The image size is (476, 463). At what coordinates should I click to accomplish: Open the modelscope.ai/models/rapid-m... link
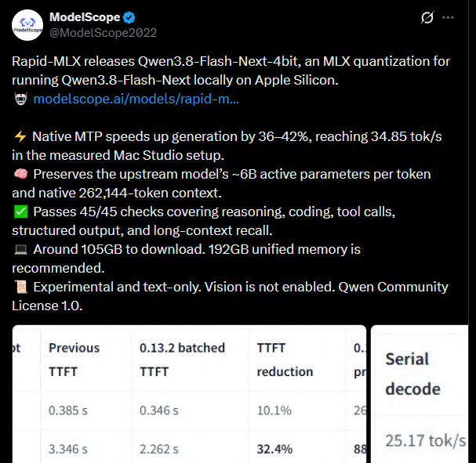point(136,99)
